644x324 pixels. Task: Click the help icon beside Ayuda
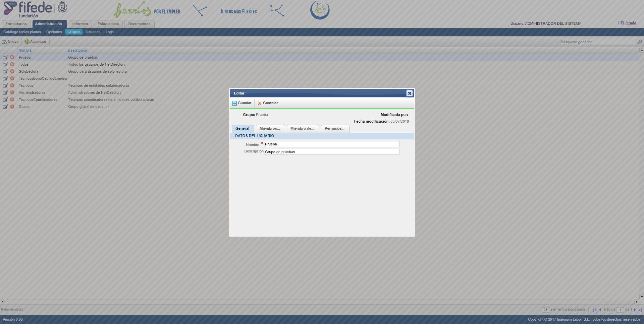pyautogui.click(x=622, y=23)
